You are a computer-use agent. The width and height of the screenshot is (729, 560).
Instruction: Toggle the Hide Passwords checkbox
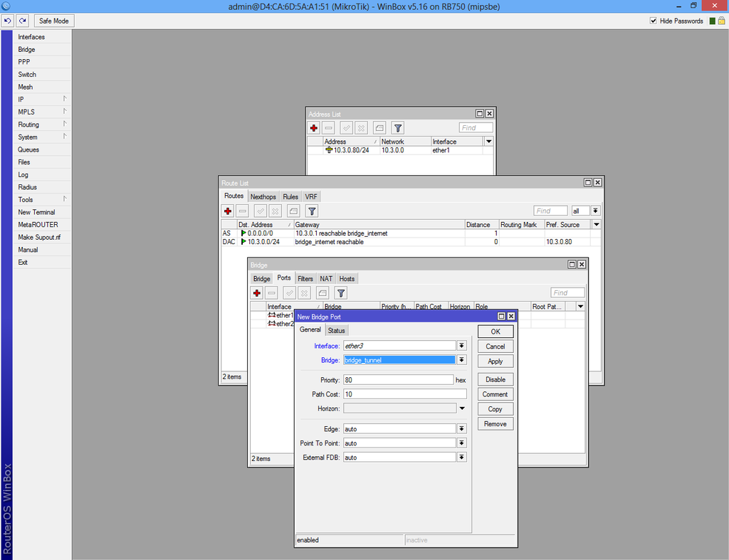pos(654,21)
